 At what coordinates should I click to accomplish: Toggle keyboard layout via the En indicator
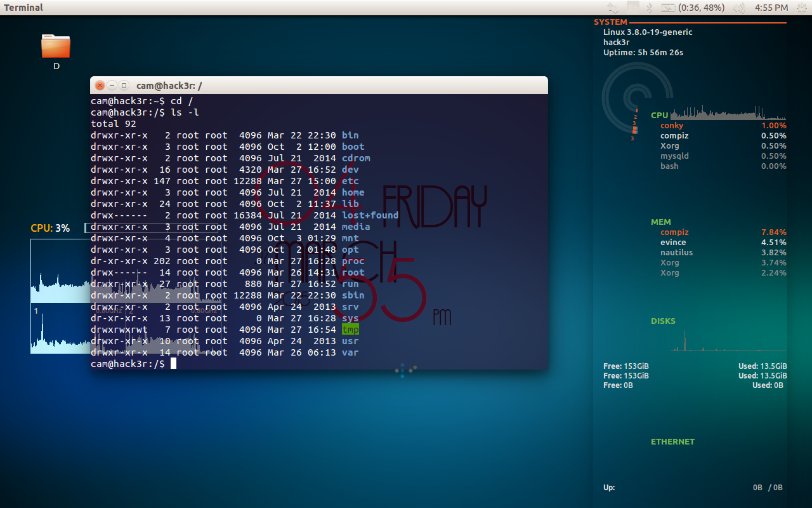click(633, 8)
